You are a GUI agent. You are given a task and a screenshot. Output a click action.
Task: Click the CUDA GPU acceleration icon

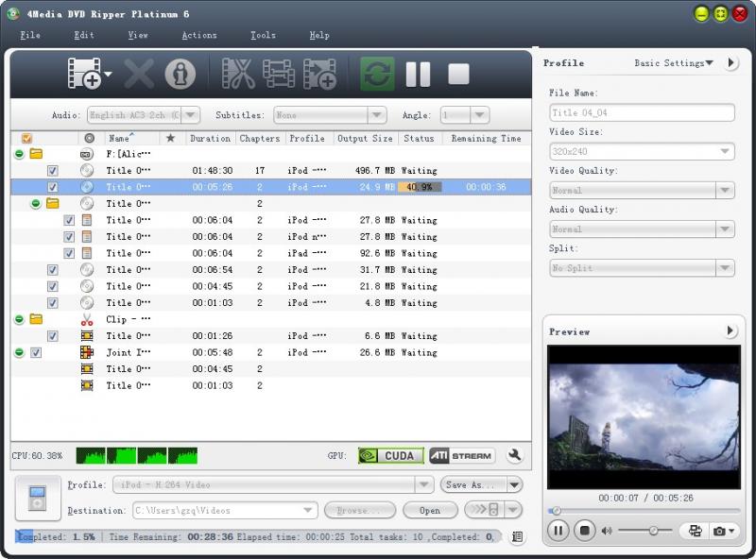[x=391, y=455]
